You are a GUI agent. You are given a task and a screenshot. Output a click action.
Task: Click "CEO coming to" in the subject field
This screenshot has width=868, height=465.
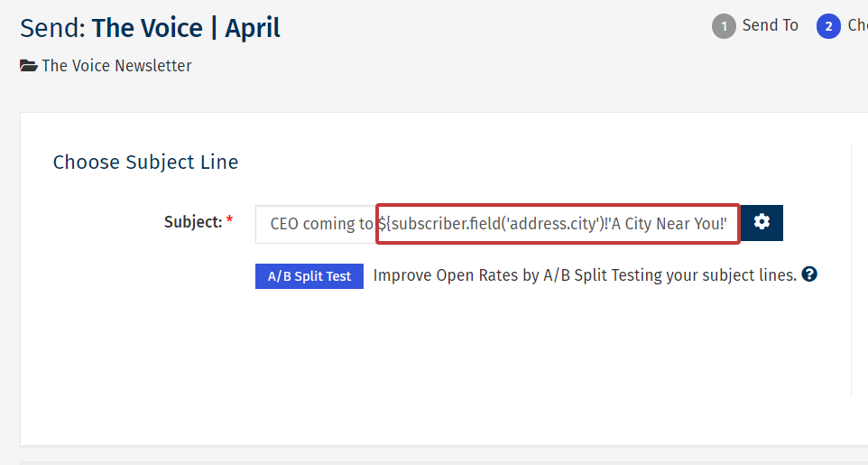321,224
